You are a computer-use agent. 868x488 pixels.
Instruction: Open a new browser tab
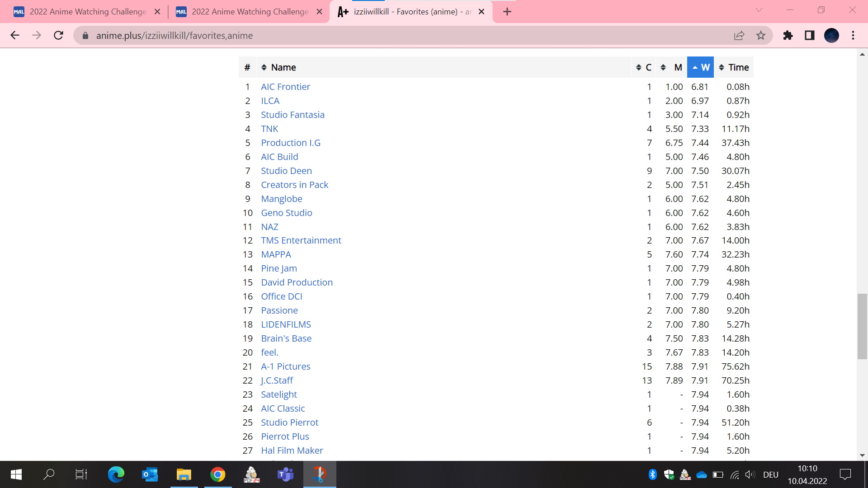507,12
